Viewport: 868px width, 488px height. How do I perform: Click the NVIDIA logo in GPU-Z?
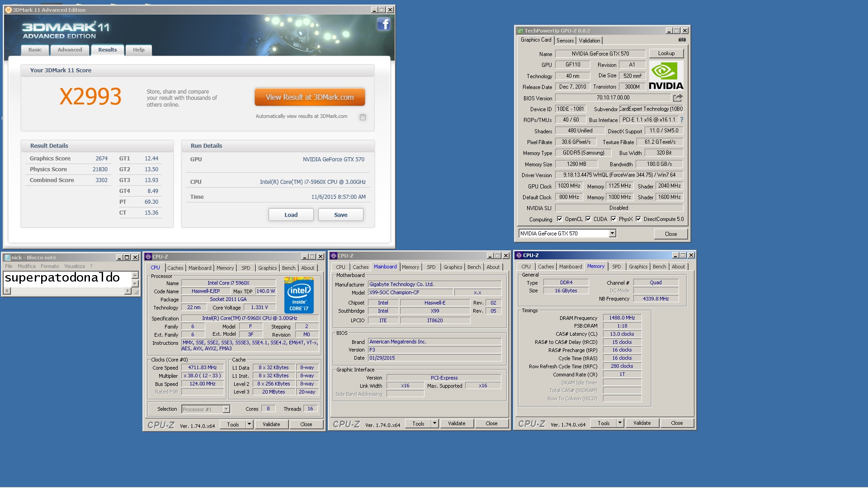pos(666,76)
